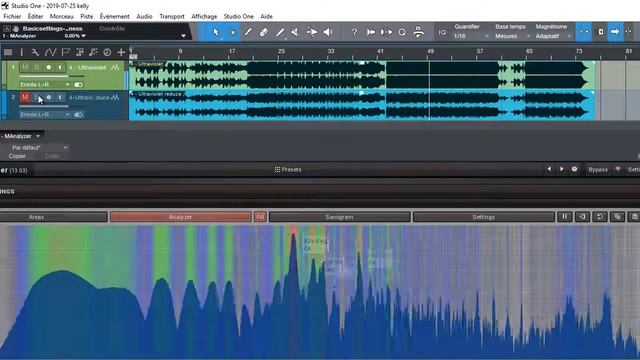
Task: Open track 1 Entrée L+R input dropdown
Action: [44, 84]
